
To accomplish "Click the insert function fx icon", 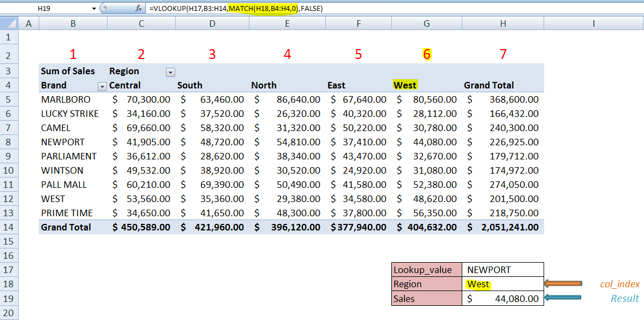I will 139,8.
